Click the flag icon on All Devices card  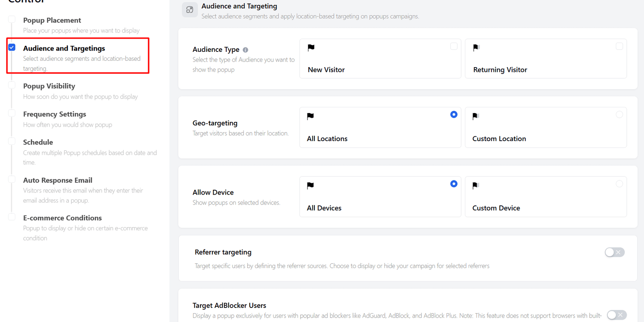pos(310,186)
